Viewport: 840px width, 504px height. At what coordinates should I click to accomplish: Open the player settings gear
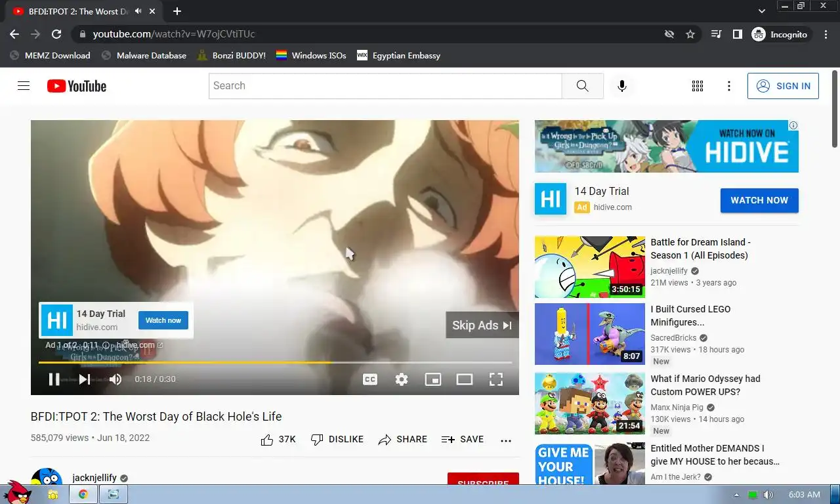pyautogui.click(x=402, y=379)
